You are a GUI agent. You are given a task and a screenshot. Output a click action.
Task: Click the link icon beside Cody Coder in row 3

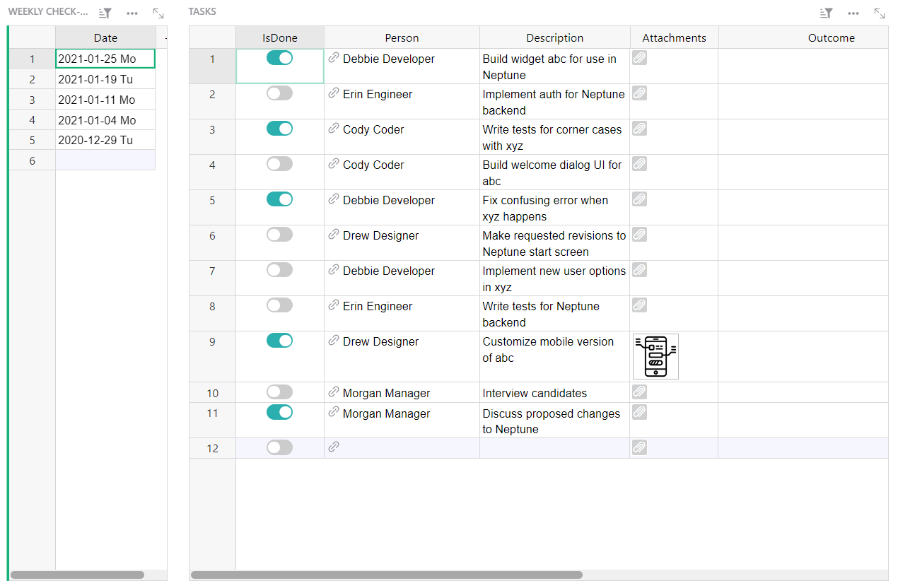(333, 129)
